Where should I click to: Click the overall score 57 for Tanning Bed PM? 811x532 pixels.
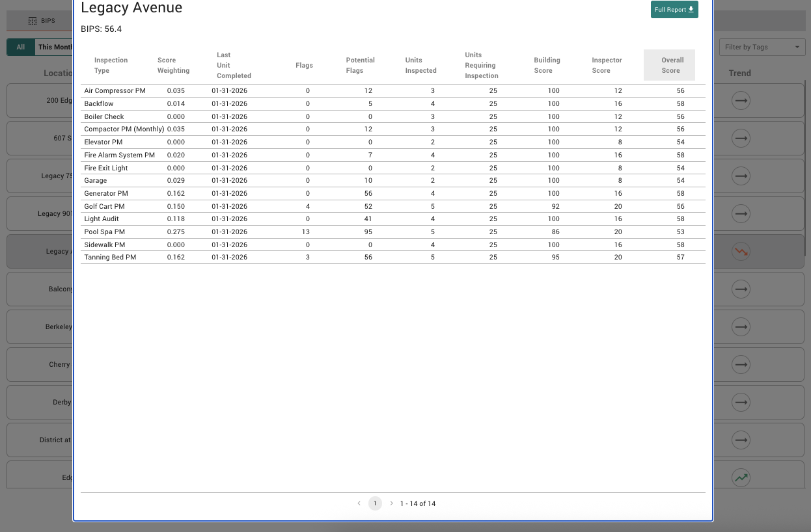[x=680, y=258]
